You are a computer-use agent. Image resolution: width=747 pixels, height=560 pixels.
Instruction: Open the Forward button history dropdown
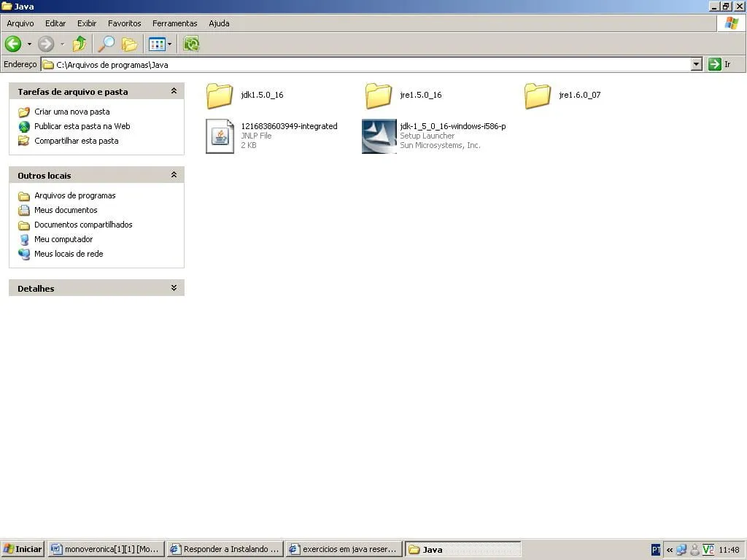(63, 44)
